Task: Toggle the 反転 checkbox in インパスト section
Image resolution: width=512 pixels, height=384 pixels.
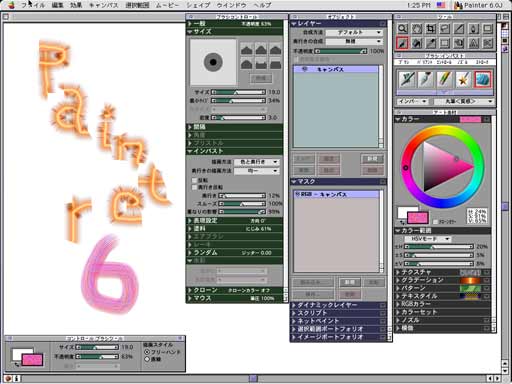Action: [194, 180]
